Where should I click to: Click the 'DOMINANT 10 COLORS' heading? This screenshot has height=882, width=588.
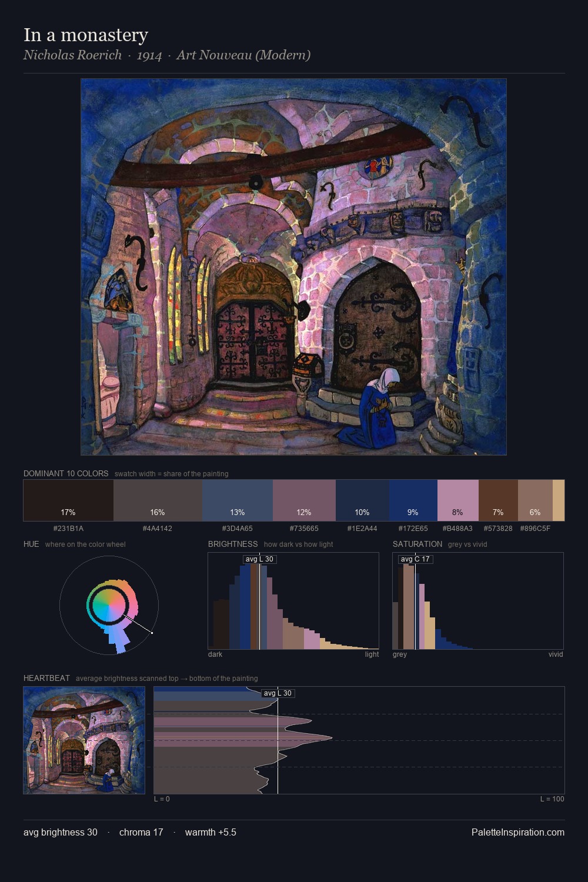[x=66, y=473]
